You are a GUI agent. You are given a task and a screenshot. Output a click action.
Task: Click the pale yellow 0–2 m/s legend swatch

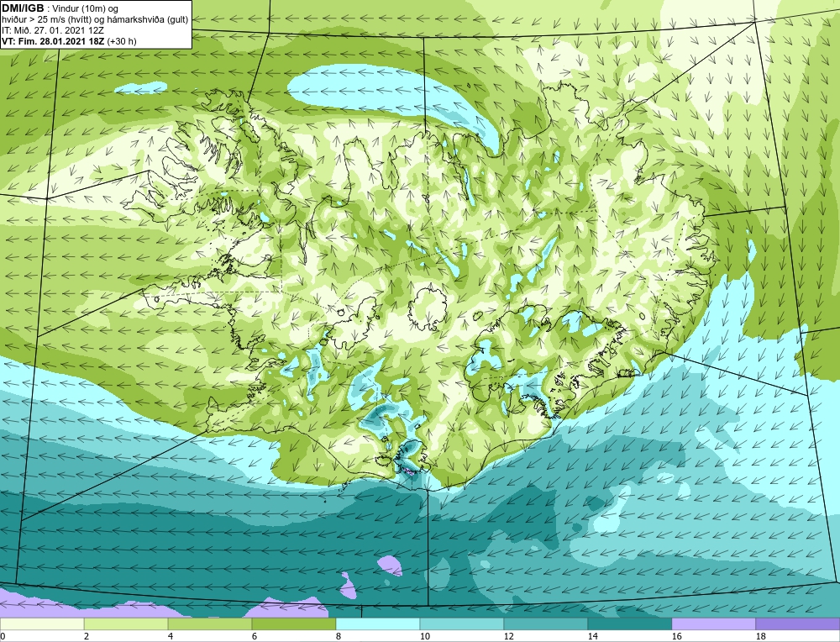tap(42, 624)
